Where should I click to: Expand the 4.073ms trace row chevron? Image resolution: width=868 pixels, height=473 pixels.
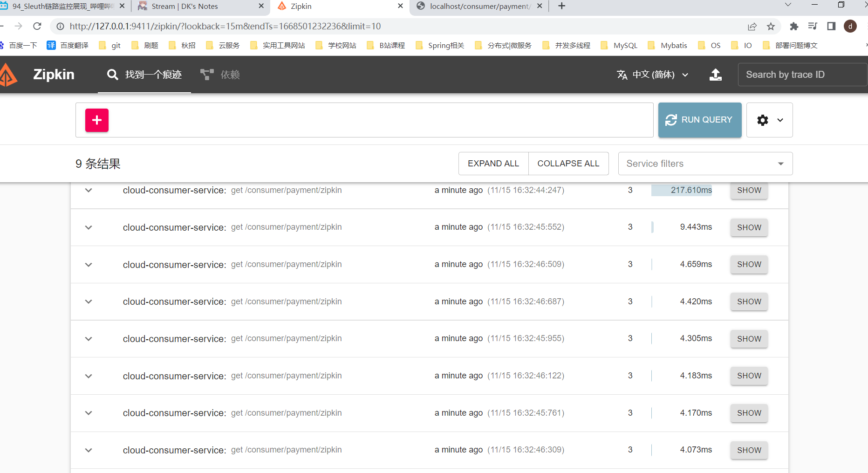[89, 450]
